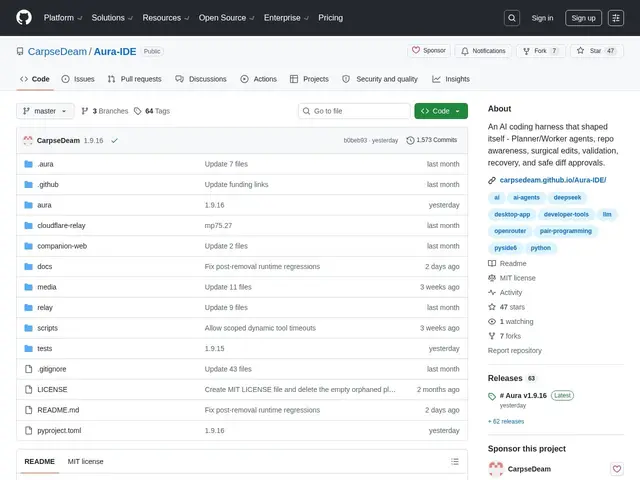Star the repository using the star icon
The height and width of the screenshot is (480, 640).
[x=580, y=51]
